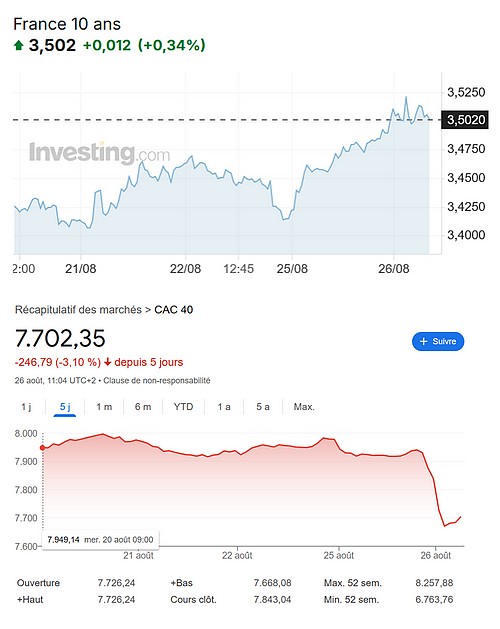Click the 3,5020 current price label
500x629 pixels.
pyautogui.click(x=465, y=120)
